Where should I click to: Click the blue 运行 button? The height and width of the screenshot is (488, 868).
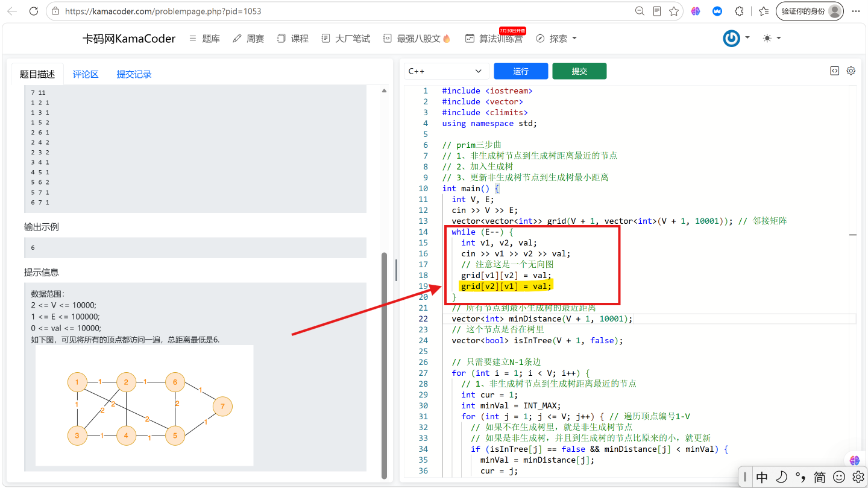pyautogui.click(x=521, y=71)
